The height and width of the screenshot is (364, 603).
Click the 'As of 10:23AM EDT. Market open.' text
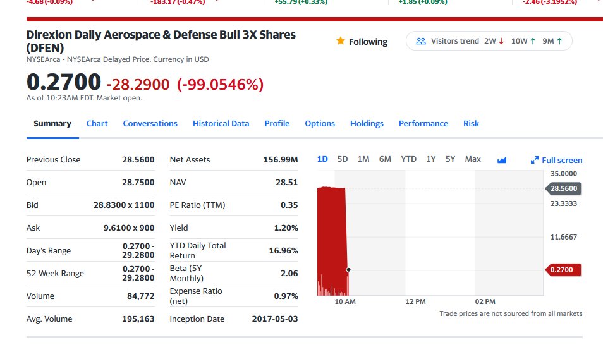(84, 98)
